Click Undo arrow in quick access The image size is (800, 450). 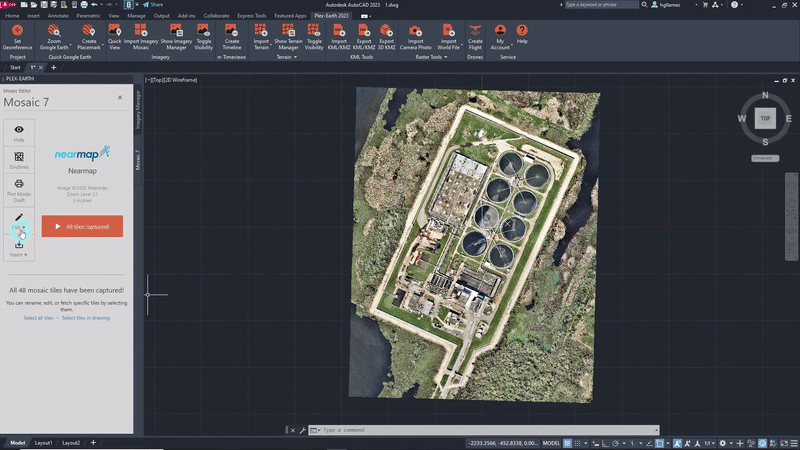tap(94, 5)
